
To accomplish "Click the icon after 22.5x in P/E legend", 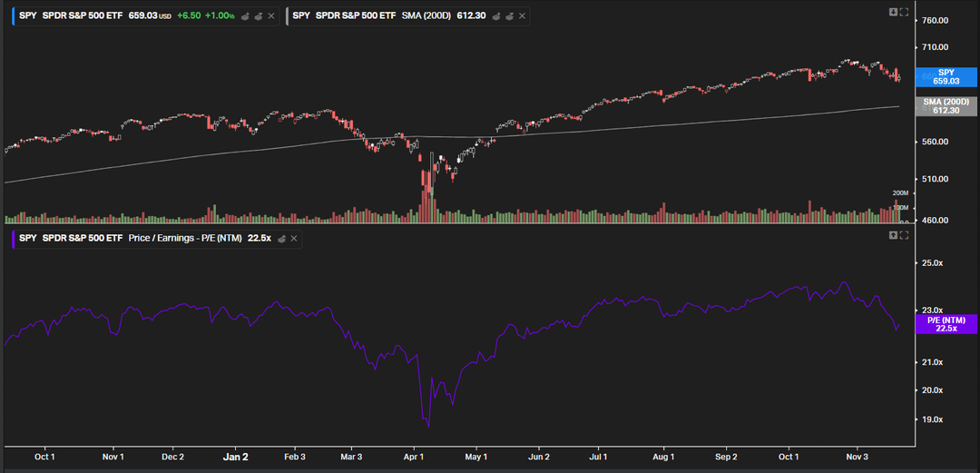I will click(x=282, y=238).
